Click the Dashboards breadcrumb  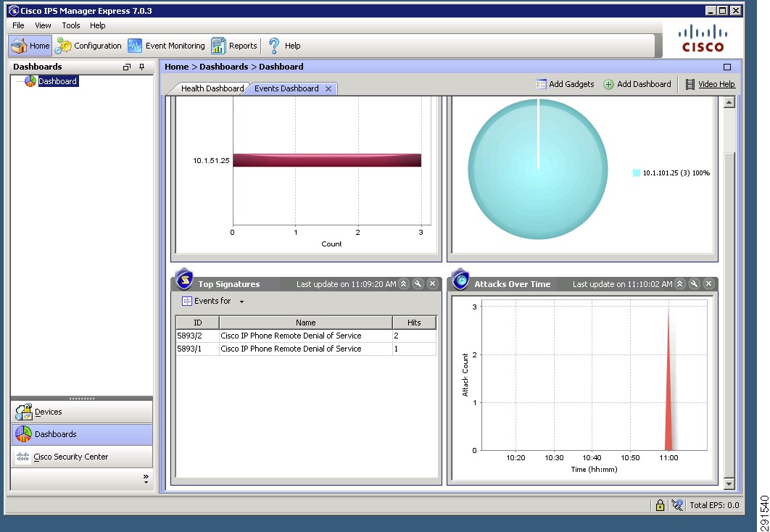click(223, 67)
